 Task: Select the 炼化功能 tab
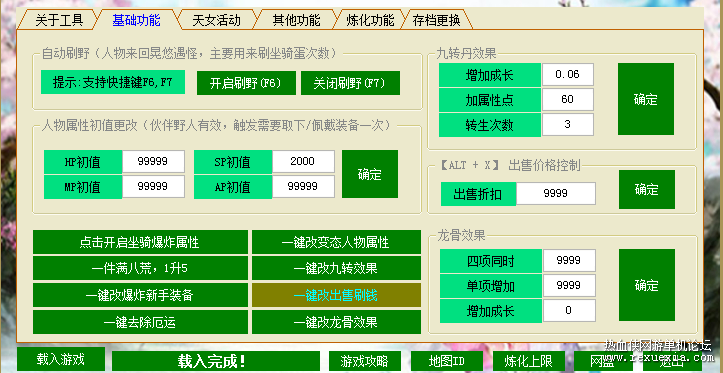(370, 20)
